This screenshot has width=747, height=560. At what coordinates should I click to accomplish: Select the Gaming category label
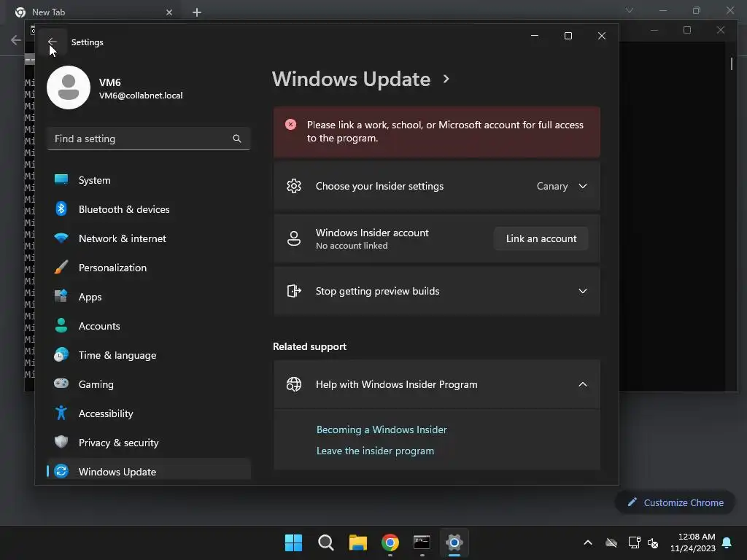click(x=96, y=384)
